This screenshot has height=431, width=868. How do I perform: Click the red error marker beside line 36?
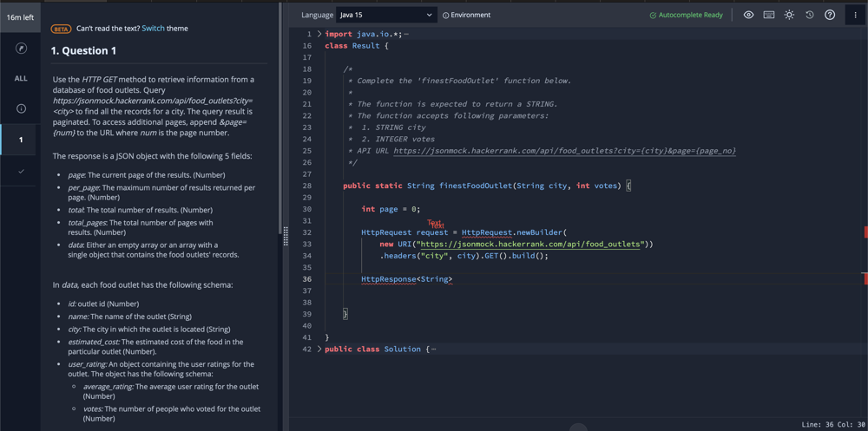[x=865, y=278]
